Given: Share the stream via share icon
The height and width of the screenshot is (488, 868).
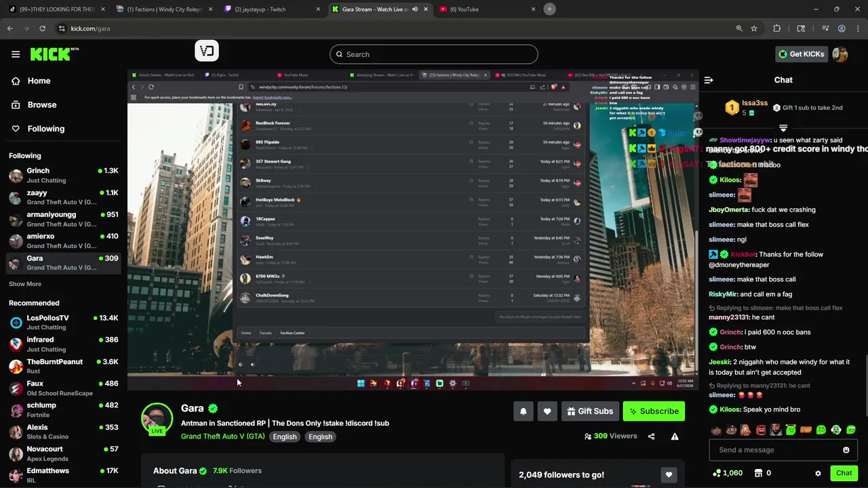Looking at the screenshot, I should tap(651, 436).
